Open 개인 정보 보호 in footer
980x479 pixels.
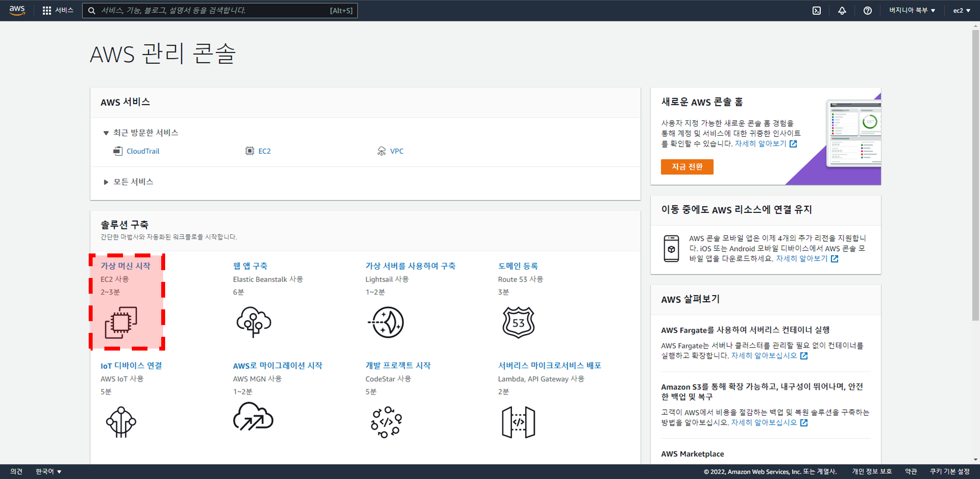[872, 472]
